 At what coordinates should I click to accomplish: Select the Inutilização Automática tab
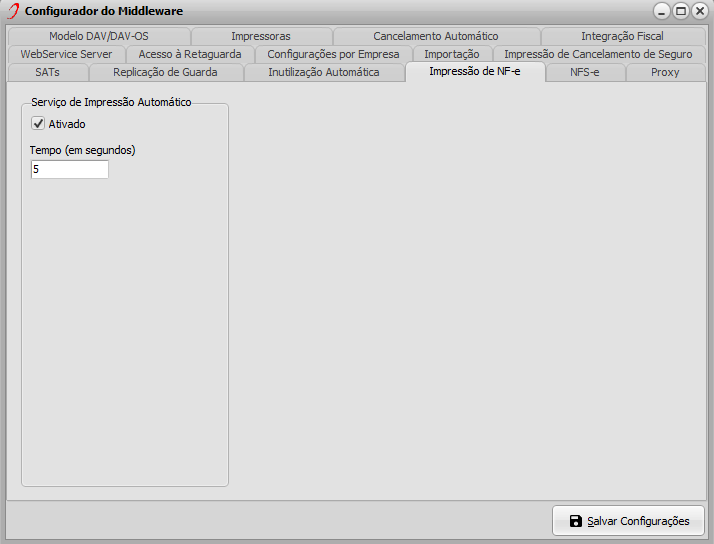[x=324, y=72]
